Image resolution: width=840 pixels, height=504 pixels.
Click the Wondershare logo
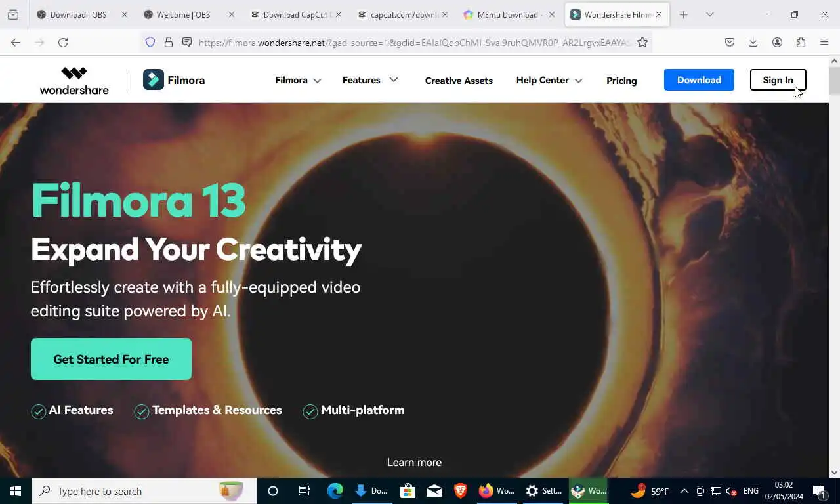[74, 80]
